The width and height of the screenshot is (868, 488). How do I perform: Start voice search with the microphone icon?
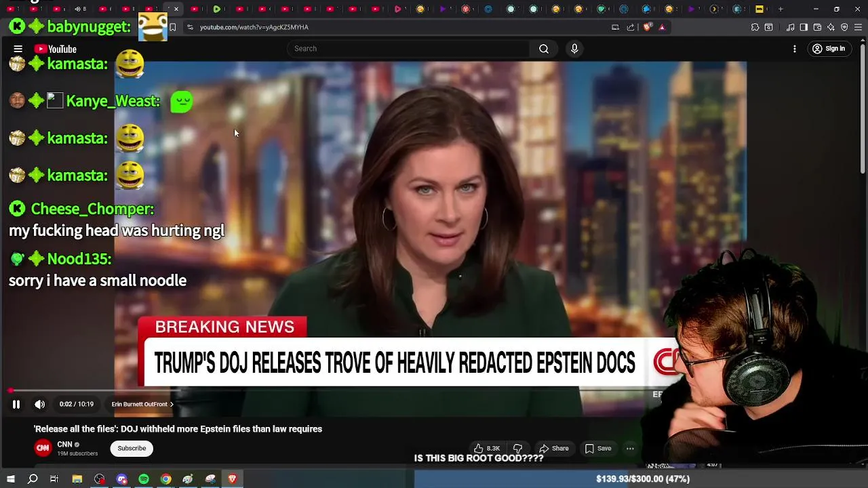point(574,49)
